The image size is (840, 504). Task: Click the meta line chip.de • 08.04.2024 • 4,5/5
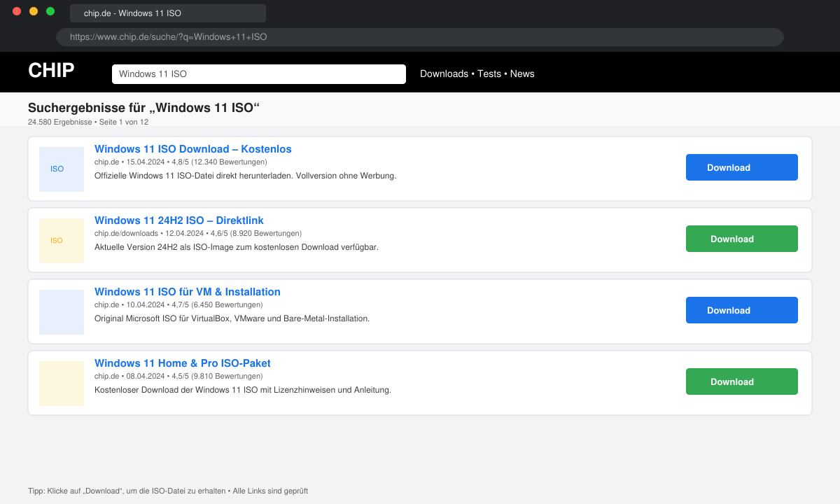(x=178, y=376)
